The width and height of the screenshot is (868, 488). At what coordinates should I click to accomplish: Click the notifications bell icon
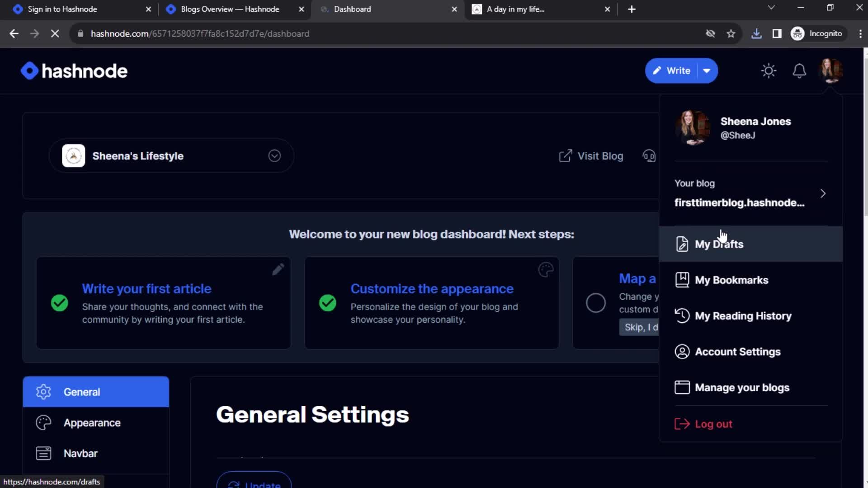click(x=798, y=70)
